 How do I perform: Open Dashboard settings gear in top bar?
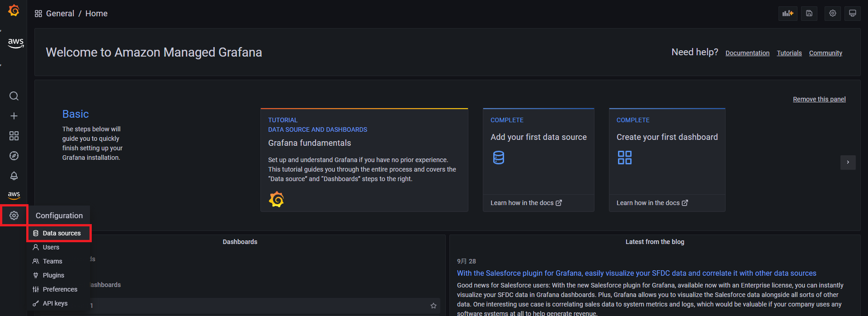click(x=833, y=14)
